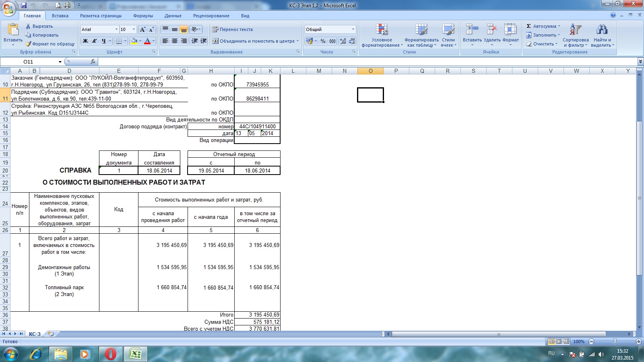Increase decimal places
The width and height of the screenshot is (644, 362).
343,41
